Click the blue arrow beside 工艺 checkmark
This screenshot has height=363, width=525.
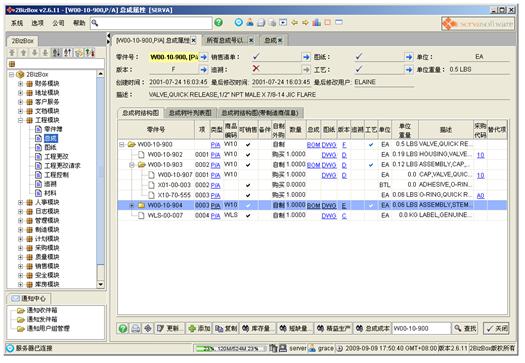[x=409, y=70]
